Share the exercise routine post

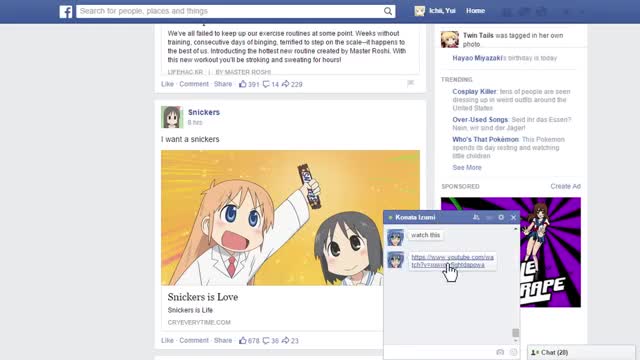tap(223, 84)
